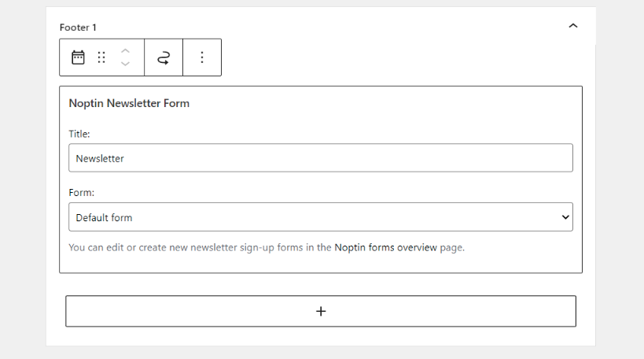Click the arrow on the Form select
The height and width of the screenshot is (359, 644).
point(565,217)
